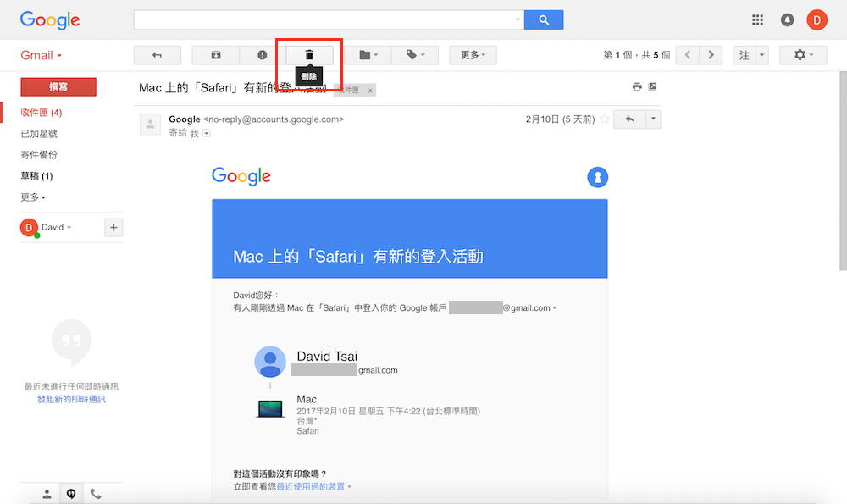This screenshot has width=847, height=504.
Task: Remove the 收件匣 label with x
Action: point(370,91)
